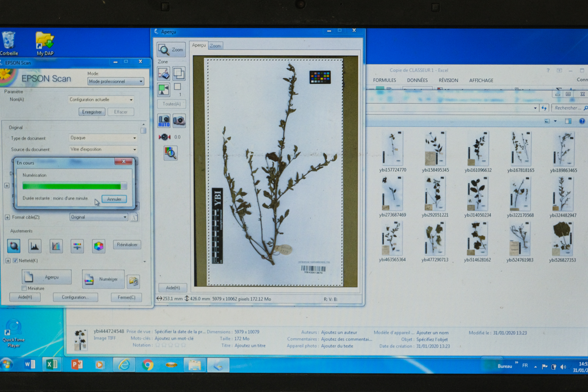Open the AFFICHAGE ribbon tab in Excel
The height and width of the screenshot is (392, 588).
tap(481, 80)
